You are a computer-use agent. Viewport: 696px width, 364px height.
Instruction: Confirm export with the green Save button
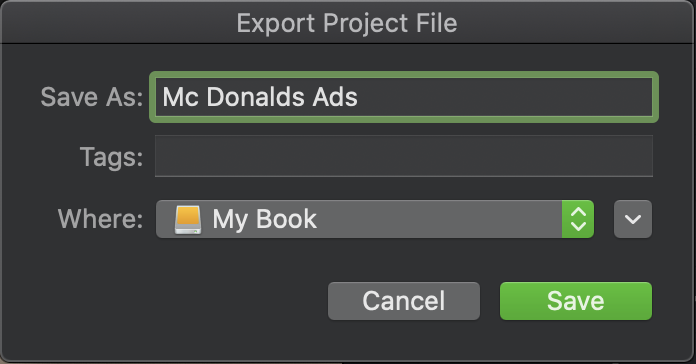tap(576, 301)
